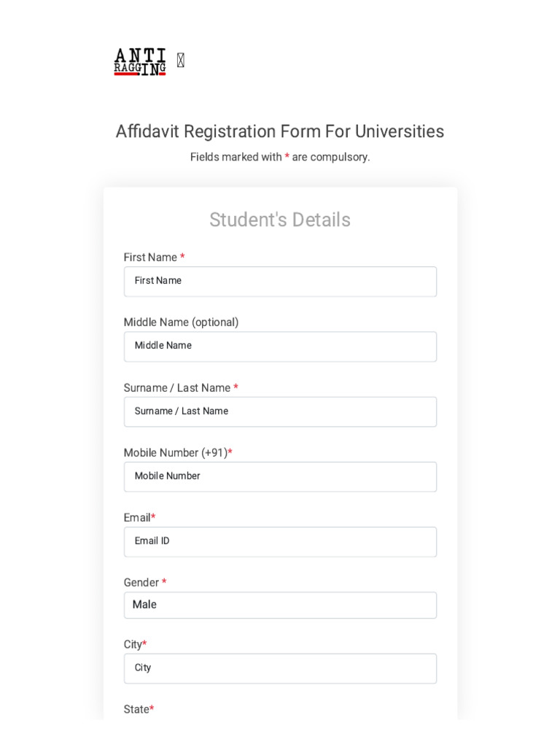Click the Affidavit Registration Form title

click(x=280, y=131)
